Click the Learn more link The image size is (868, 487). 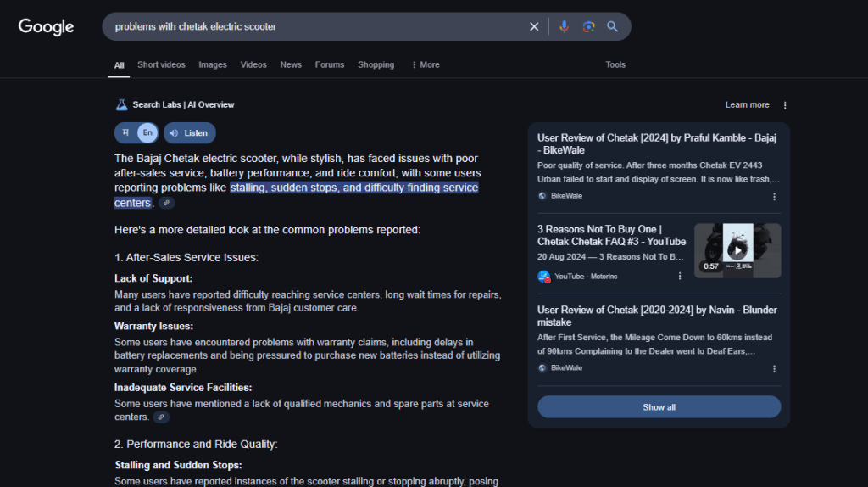point(747,105)
